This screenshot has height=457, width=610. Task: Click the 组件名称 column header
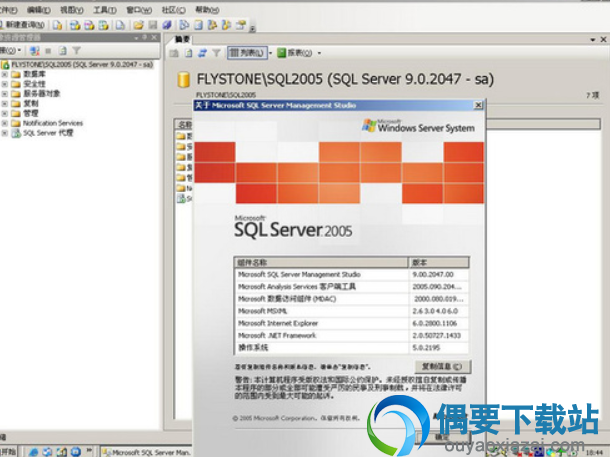coord(321,263)
